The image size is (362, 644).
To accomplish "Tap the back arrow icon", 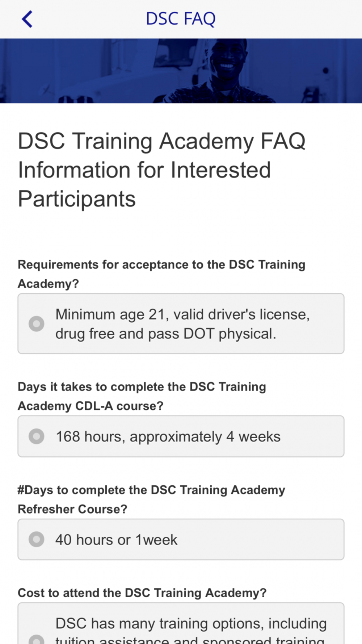I will coord(27,19).
